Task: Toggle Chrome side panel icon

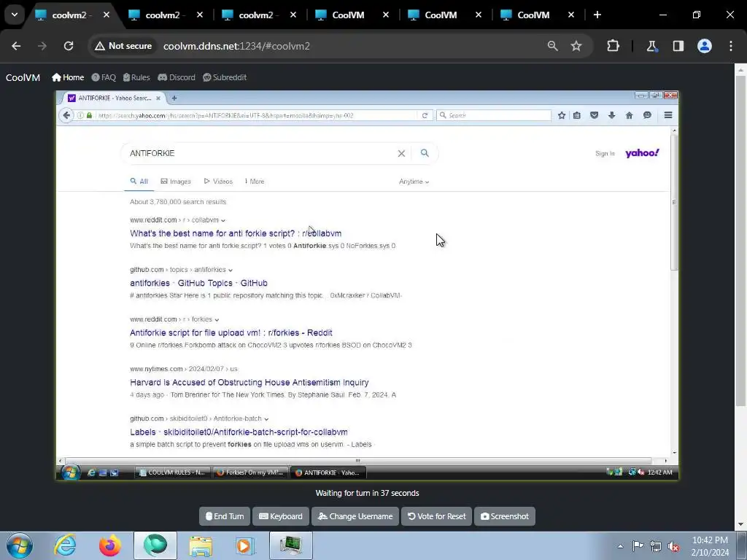Action: click(x=678, y=46)
